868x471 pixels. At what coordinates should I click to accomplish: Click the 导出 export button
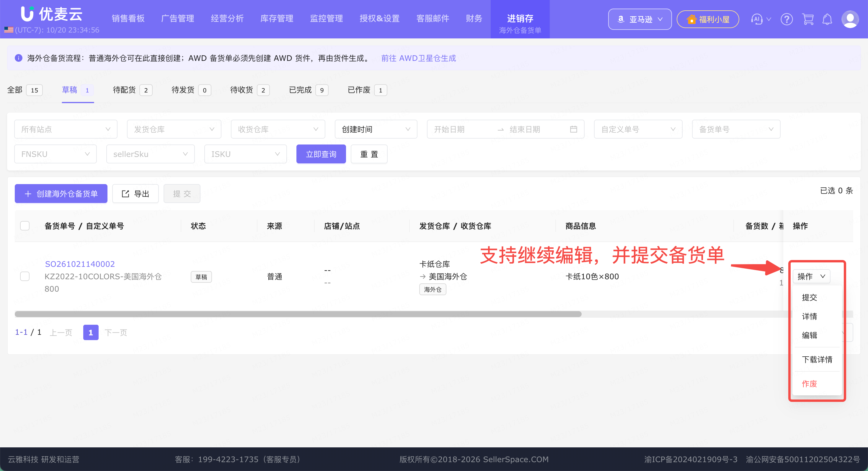tap(136, 194)
